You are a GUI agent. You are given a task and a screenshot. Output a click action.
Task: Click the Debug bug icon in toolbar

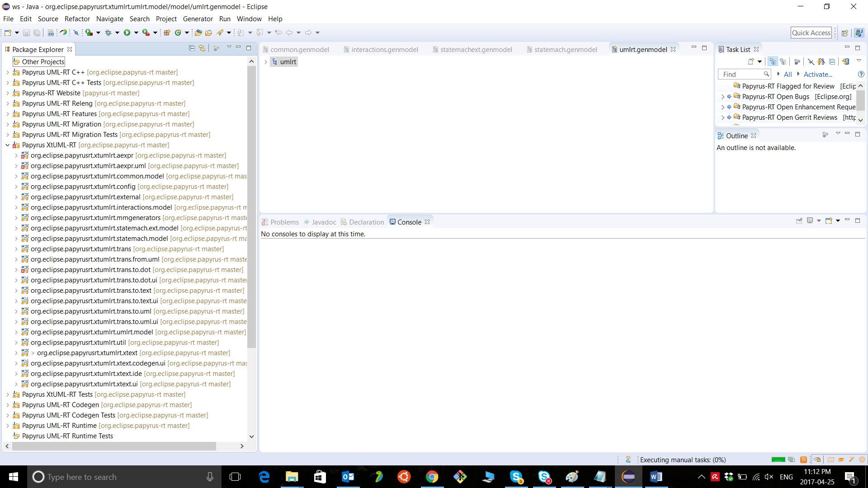click(x=108, y=33)
